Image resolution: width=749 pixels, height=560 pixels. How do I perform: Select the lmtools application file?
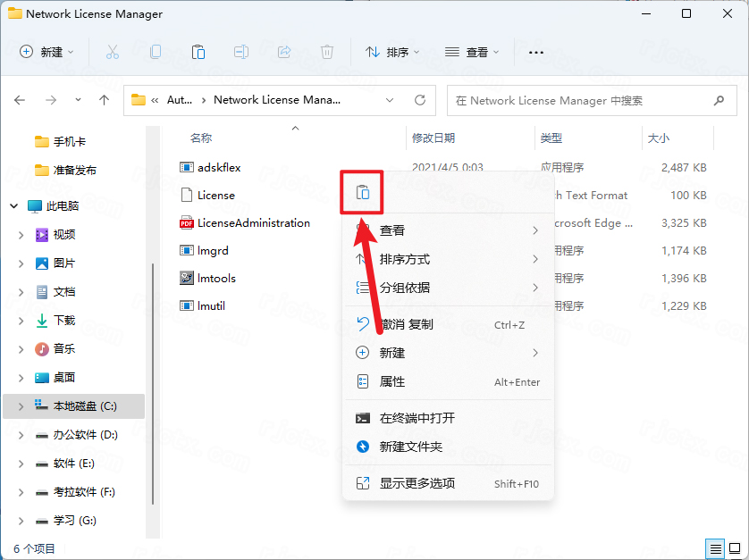pyautogui.click(x=216, y=278)
